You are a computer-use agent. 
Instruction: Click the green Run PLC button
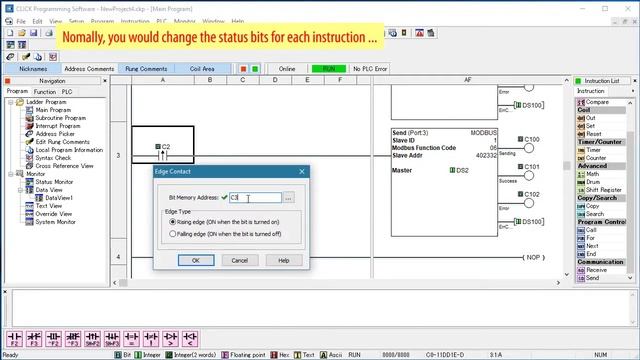(x=255, y=69)
